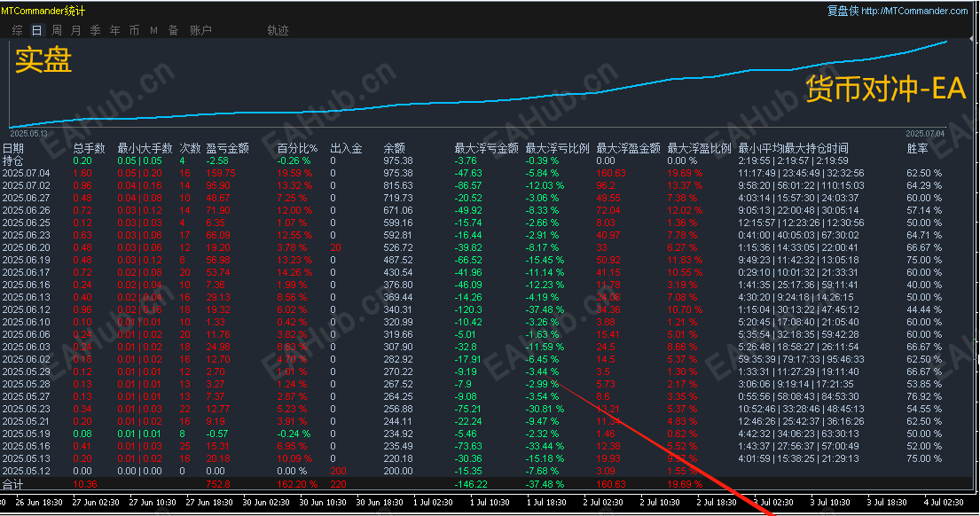Image resolution: width=980 pixels, height=516 pixels.
Task: Select the M tab
Action: click(153, 30)
